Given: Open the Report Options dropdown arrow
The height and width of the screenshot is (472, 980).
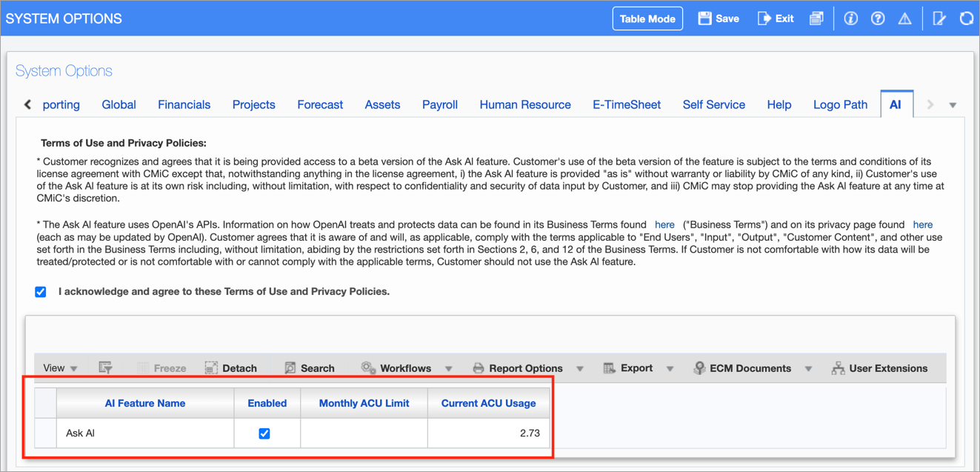Looking at the screenshot, I should 580,368.
